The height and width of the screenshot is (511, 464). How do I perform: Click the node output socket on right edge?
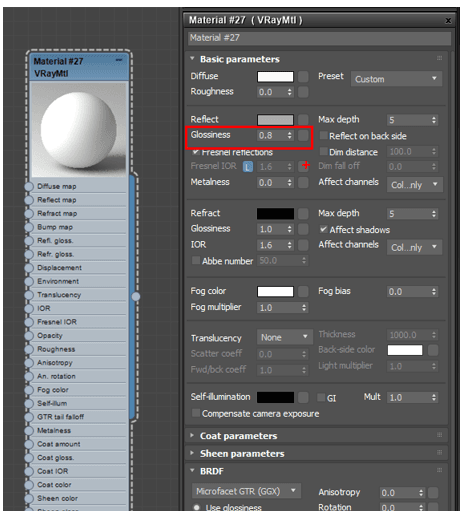point(136,296)
